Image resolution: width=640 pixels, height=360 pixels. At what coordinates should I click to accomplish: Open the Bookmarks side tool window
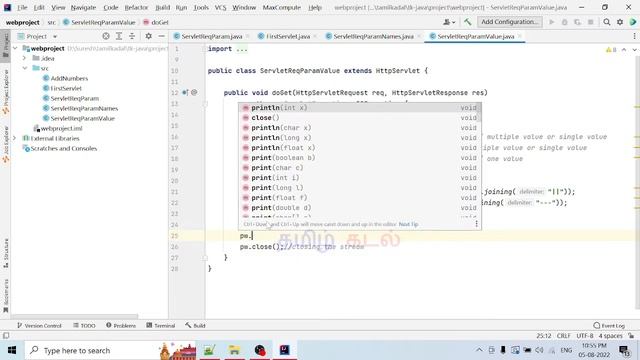click(x=6, y=296)
